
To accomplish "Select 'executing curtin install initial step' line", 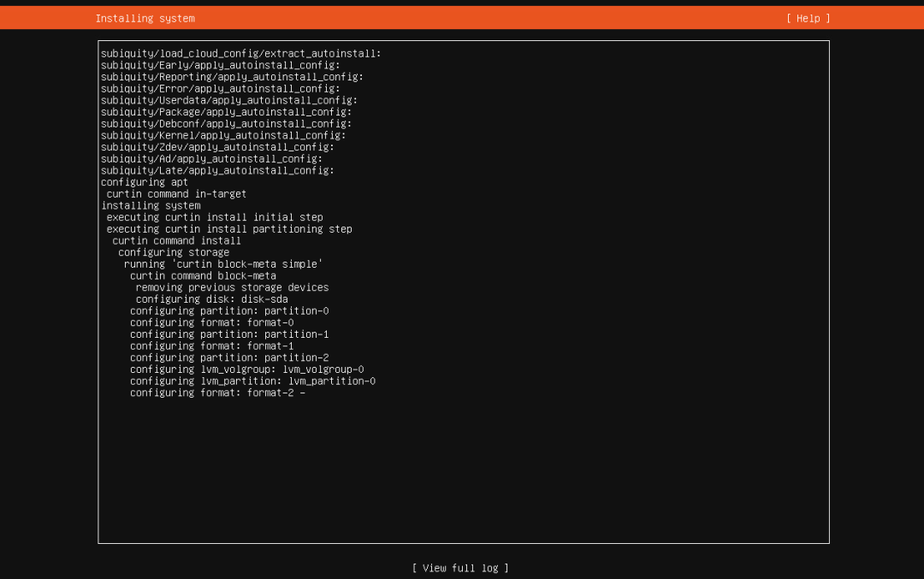I will [x=215, y=217].
